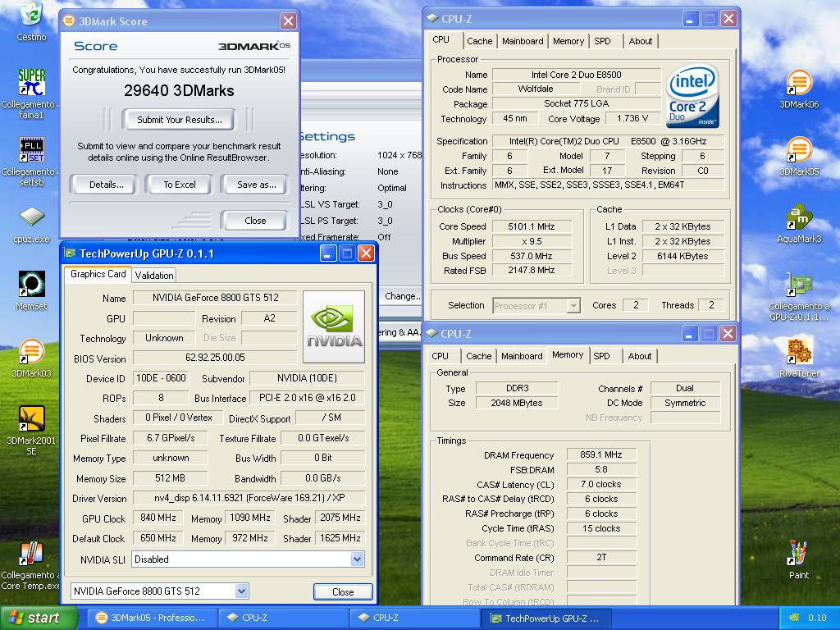Open the Mainboard tab in lower CPU-Z
Viewport: 840px width, 630px height.
pyautogui.click(x=522, y=356)
